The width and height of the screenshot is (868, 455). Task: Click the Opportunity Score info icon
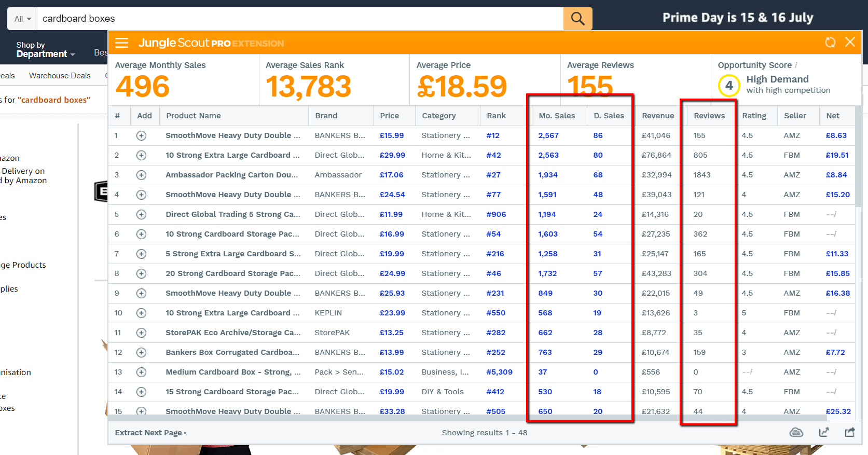pyautogui.click(x=796, y=65)
